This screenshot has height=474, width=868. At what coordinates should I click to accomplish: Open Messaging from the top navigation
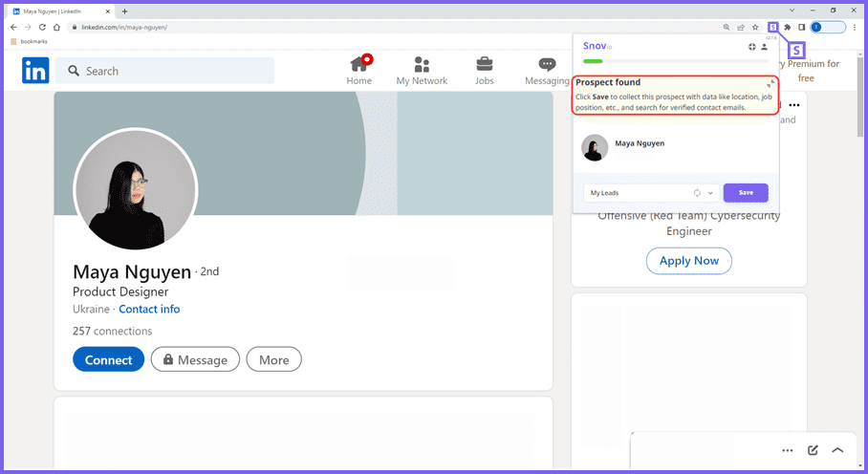(x=547, y=70)
